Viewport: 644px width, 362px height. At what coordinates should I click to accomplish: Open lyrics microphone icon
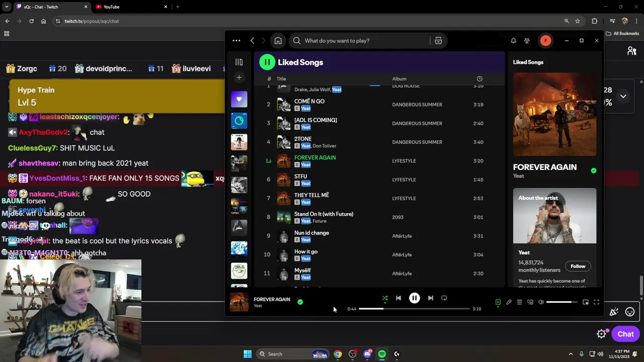(x=509, y=302)
